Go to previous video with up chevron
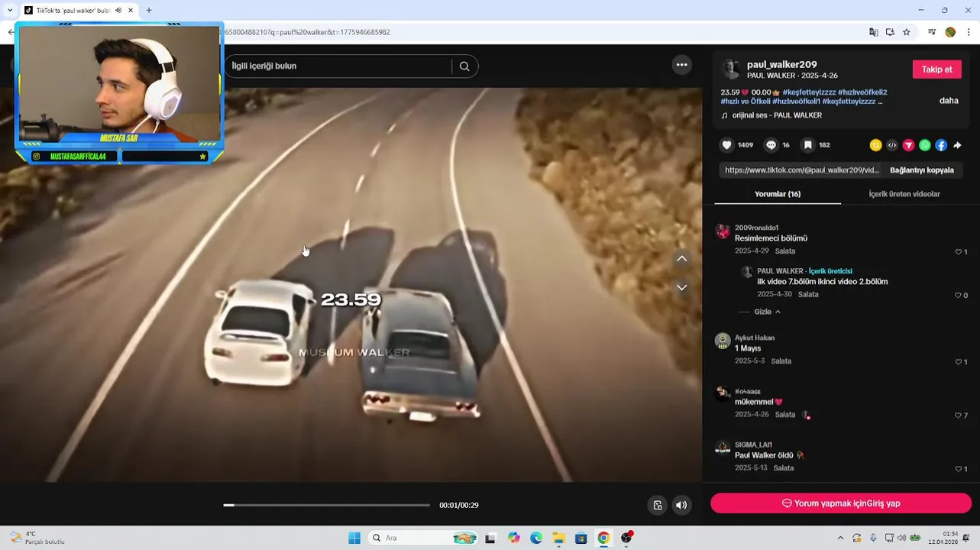Image resolution: width=980 pixels, height=550 pixels. coord(682,259)
